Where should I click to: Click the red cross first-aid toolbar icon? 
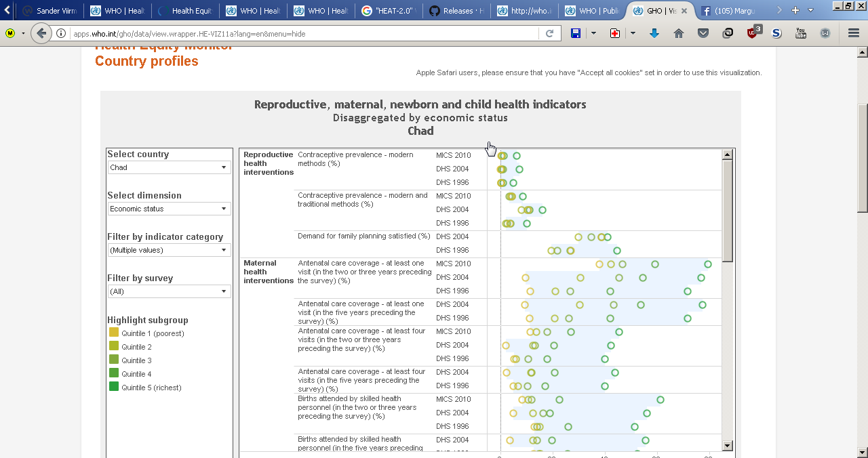pyautogui.click(x=615, y=33)
